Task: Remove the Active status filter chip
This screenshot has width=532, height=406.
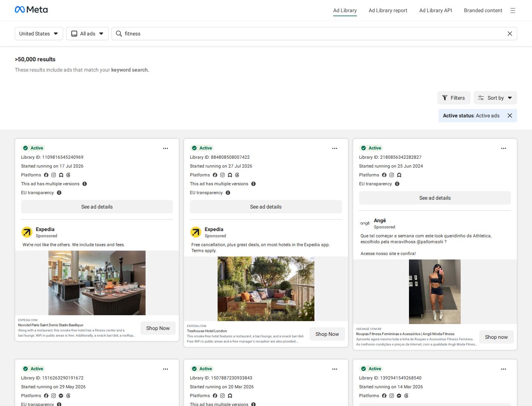Action: coord(510,116)
